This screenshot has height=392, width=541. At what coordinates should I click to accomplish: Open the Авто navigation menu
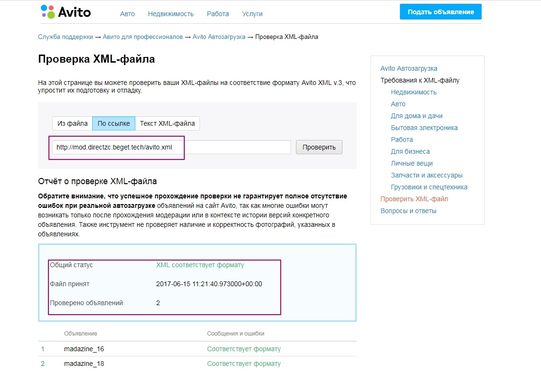click(127, 14)
